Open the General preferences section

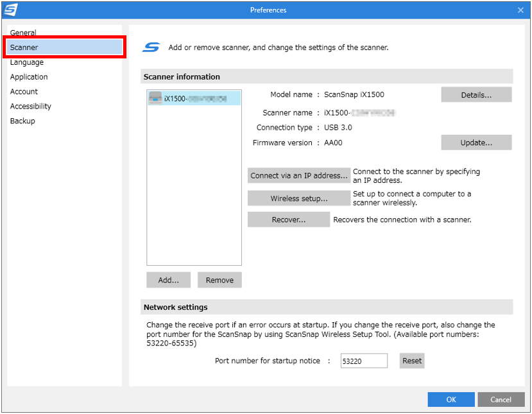click(23, 33)
